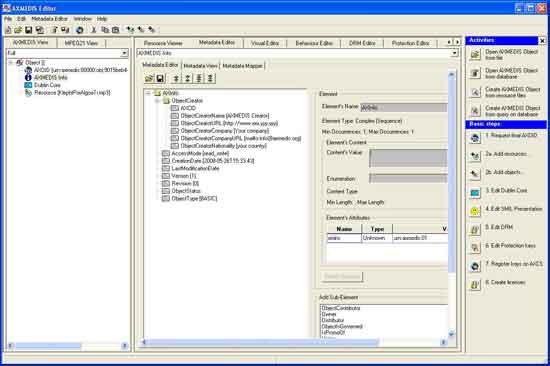Select Distributor in Add Sub-Element list
Image resolution: width=550 pixels, height=366 pixels.
coord(333,320)
